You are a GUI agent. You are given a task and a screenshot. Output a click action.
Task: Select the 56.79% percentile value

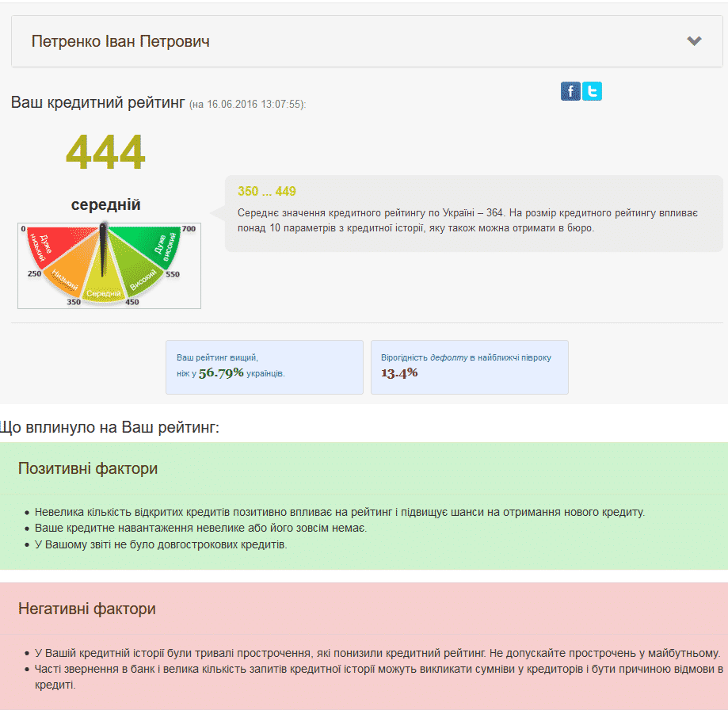220,373
